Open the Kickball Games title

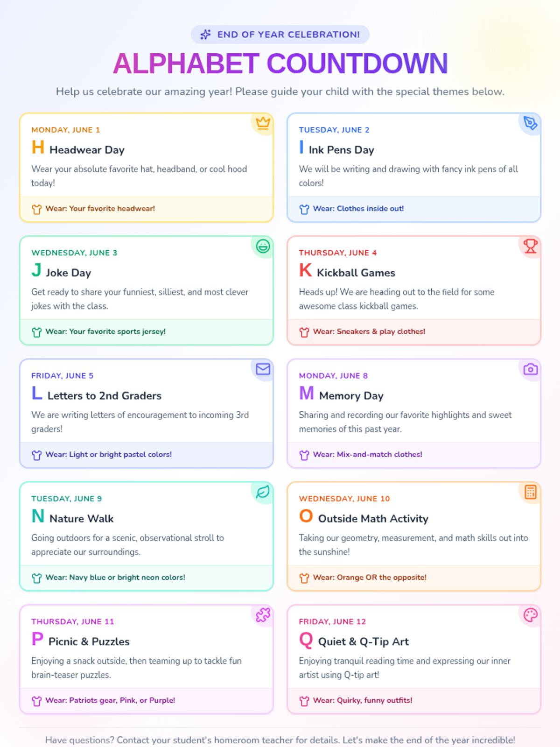click(x=356, y=273)
